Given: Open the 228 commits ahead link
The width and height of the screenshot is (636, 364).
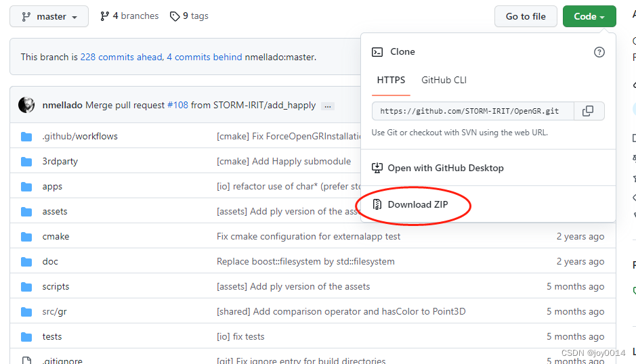Looking at the screenshot, I should click(x=121, y=57).
